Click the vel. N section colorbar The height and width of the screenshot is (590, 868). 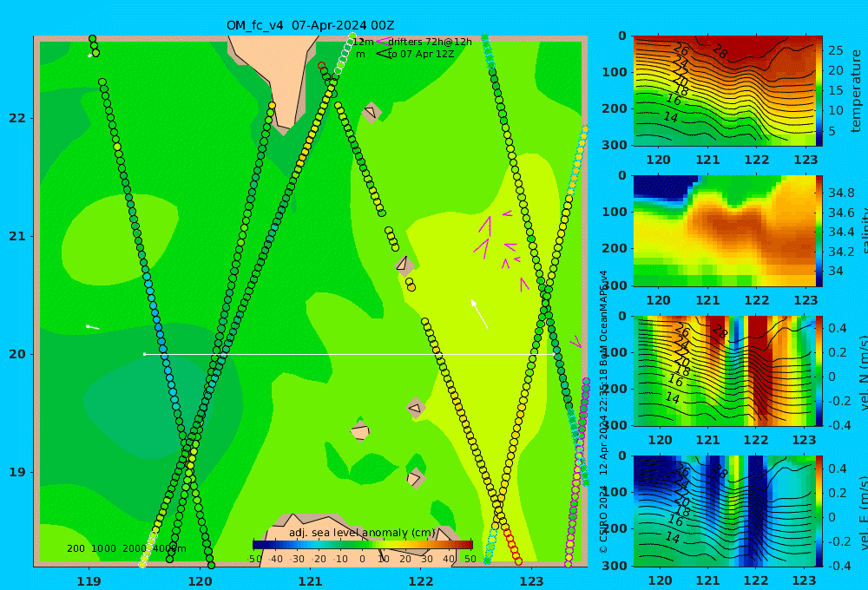coord(819,370)
